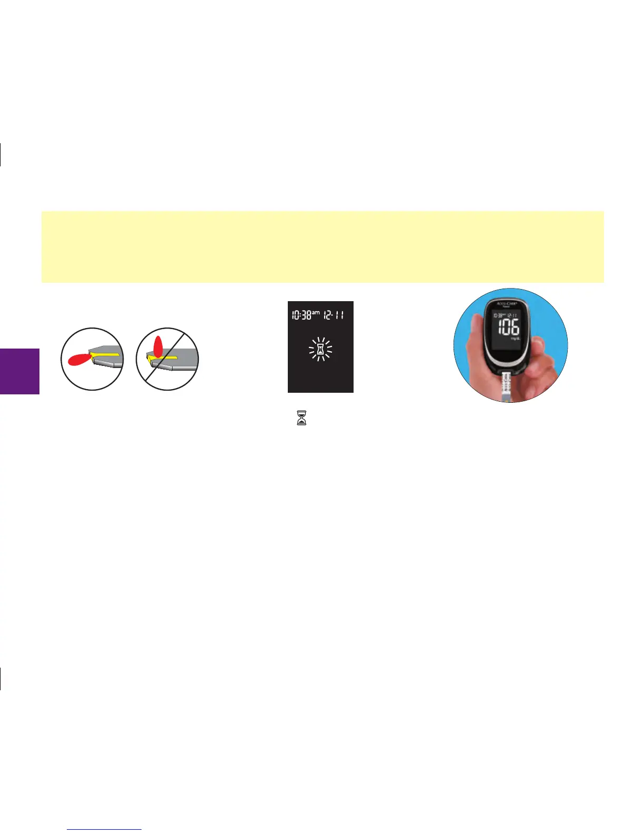The image size is (644, 834).
Task: Click the red blood drop touching the strip edge
Action: click(x=80, y=360)
